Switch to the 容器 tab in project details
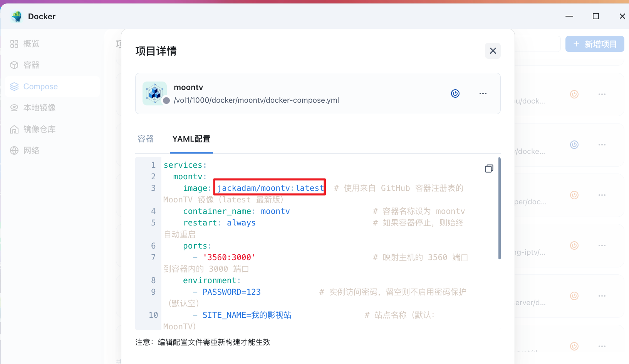Screen dimensions: 629x364 click(146, 139)
